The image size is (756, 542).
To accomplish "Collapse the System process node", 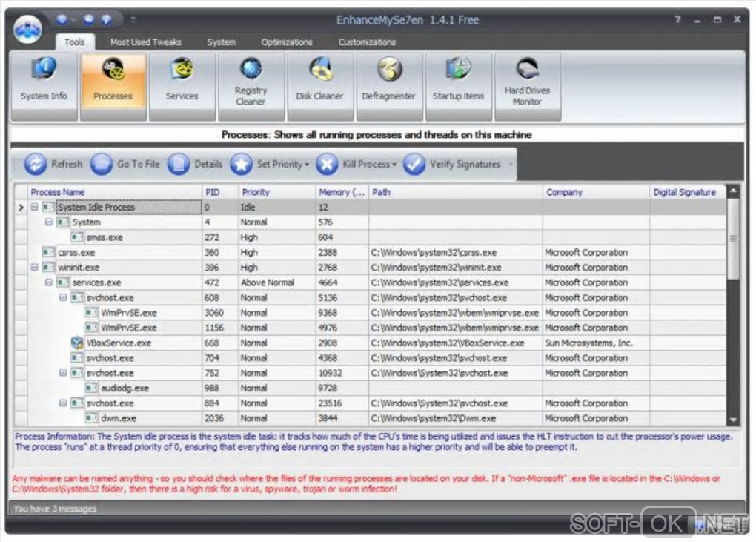I will click(x=49, y=222).
